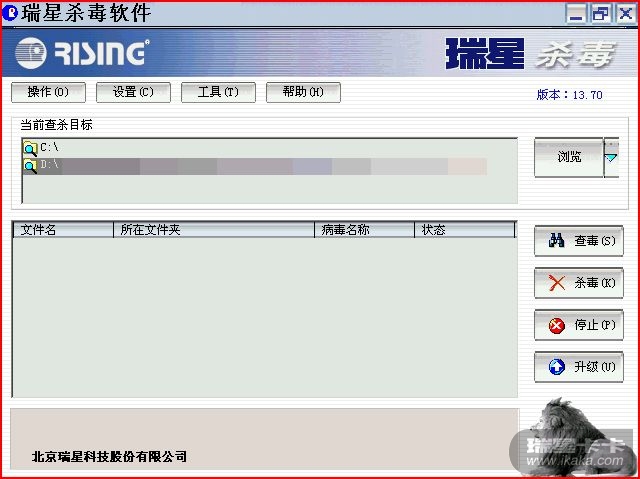Click the app icon in title bar

click(10, 13)
